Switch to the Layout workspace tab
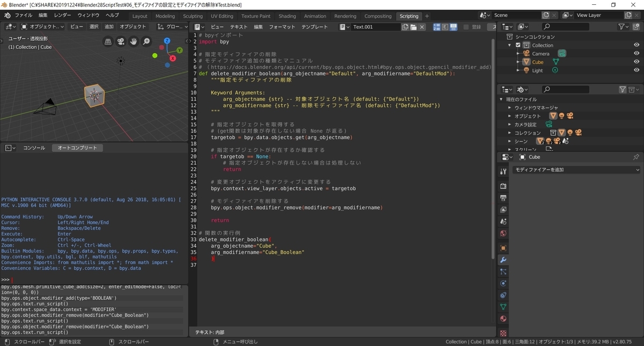This screenshot has width=644, height=346. click(140, 16)
